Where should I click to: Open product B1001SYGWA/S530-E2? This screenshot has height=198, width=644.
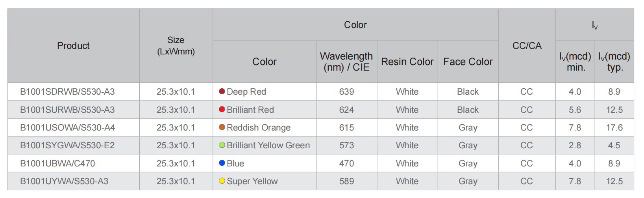(67, 145)
